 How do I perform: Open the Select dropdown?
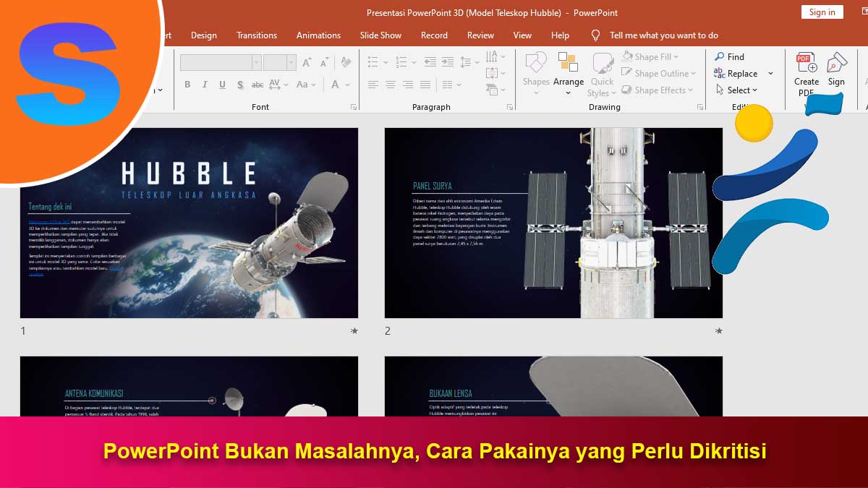pos(737,90)
